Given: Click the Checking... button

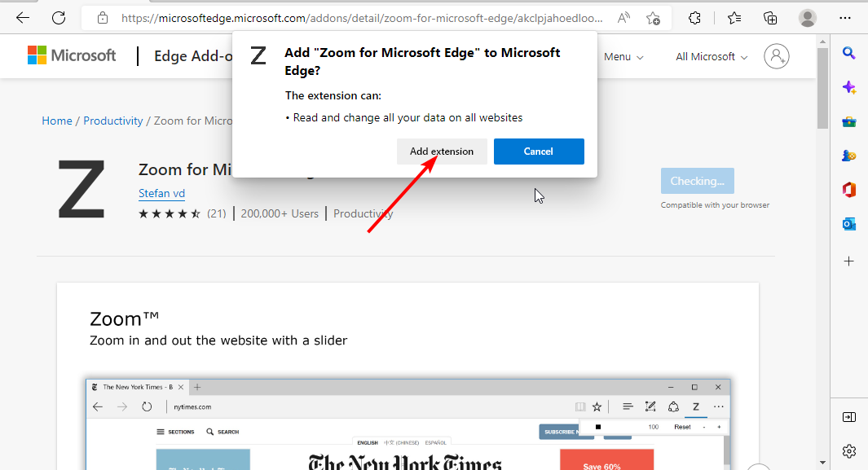Looking at the screenshot, I should coord(698,181).
